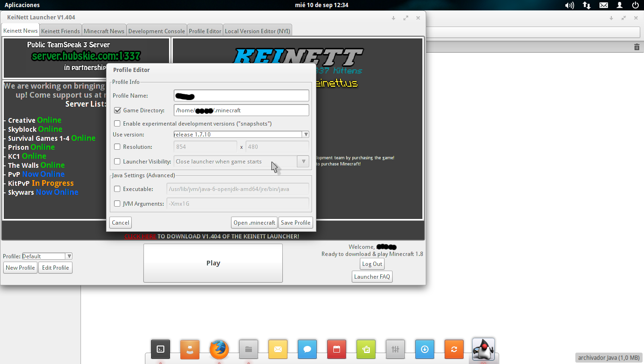
Task: Open the Launcher FAQ button
Action: coord(372,277)
